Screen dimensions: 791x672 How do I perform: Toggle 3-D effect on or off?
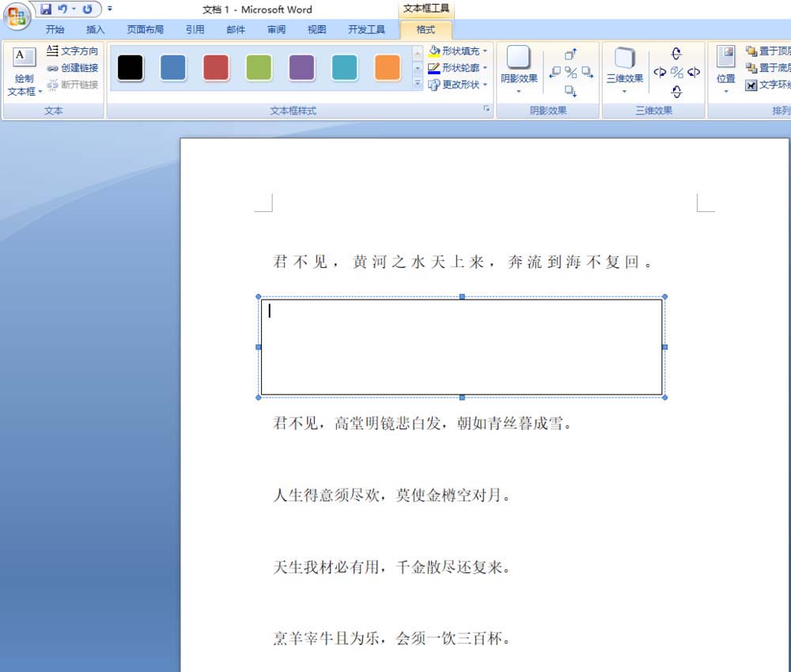(676, 72)
